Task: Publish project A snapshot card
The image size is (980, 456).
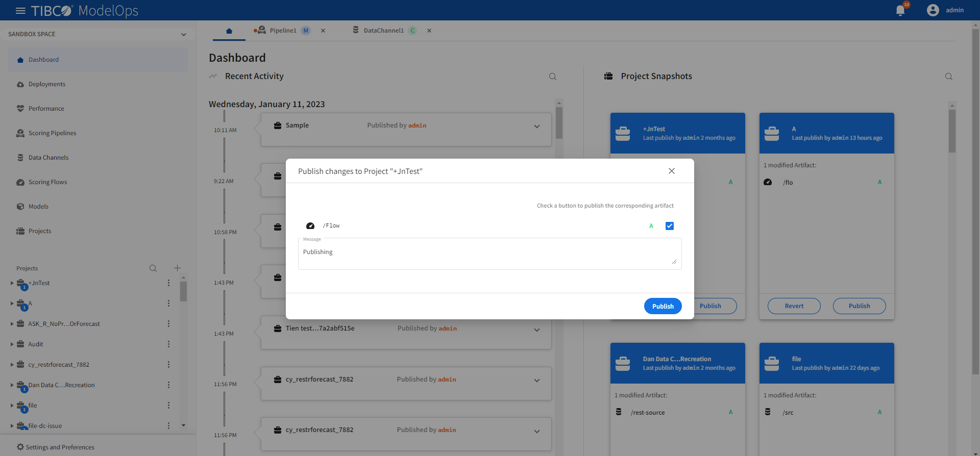Action: pos(860,306)
